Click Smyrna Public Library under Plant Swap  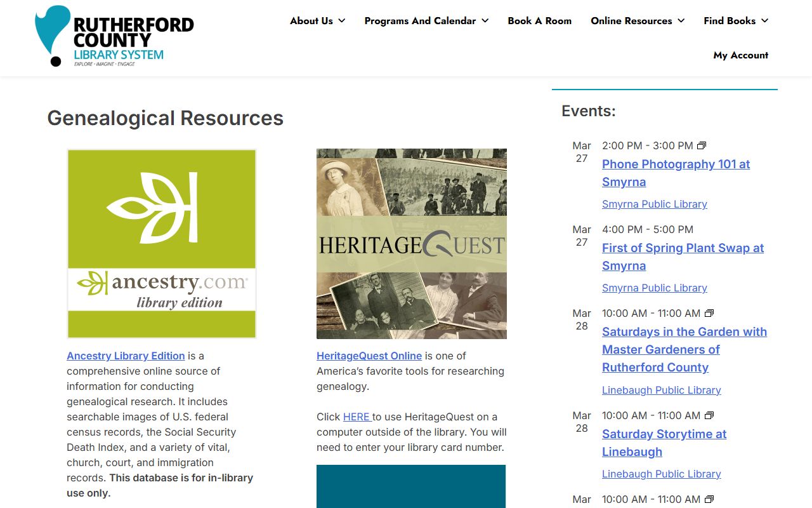coord(655,288)
